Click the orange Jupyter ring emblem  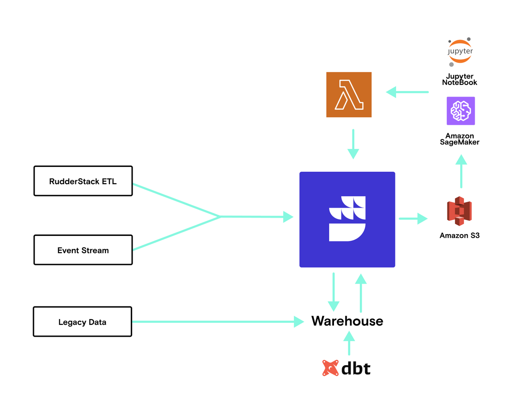coord(460,52)
